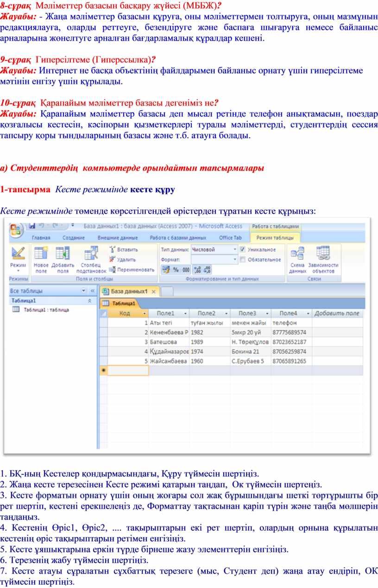Select the Столбец подстановок tool
This screenshot has width=378, height=588.
(91, 258)
